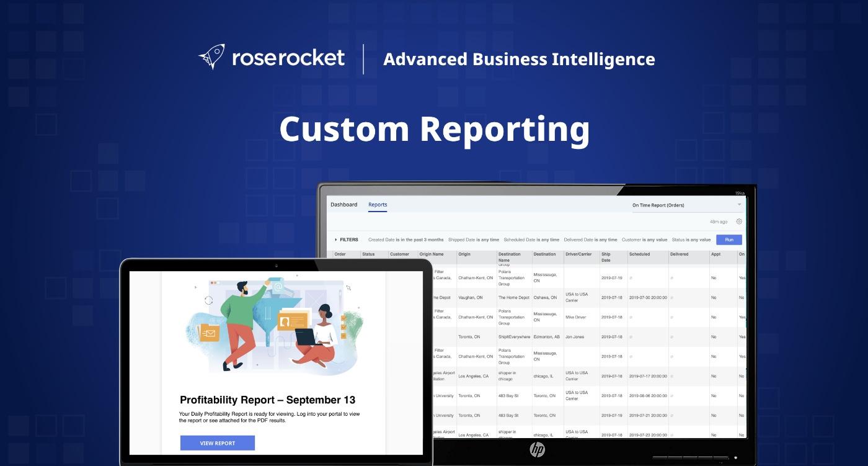
Task: Sort by the Driver/Carrier column header
Action: click(578, 254)
